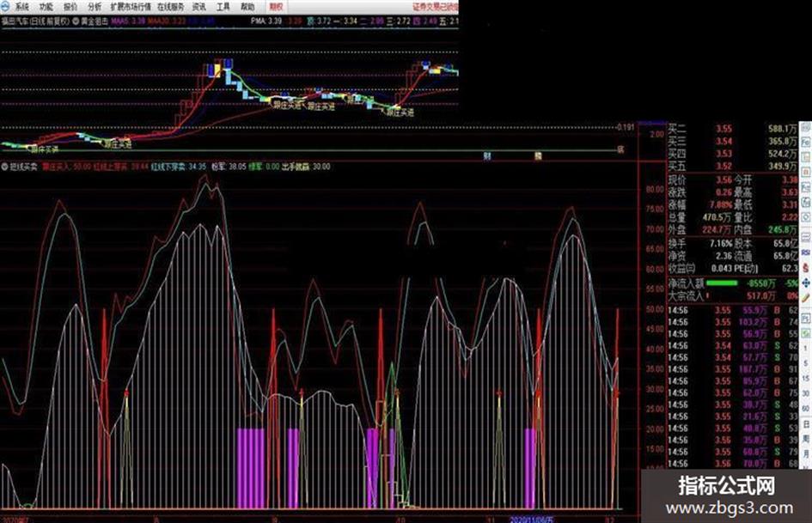Click the green 净流入额 bar
Screen dimensions: 812x523
(x=722, y=283)
